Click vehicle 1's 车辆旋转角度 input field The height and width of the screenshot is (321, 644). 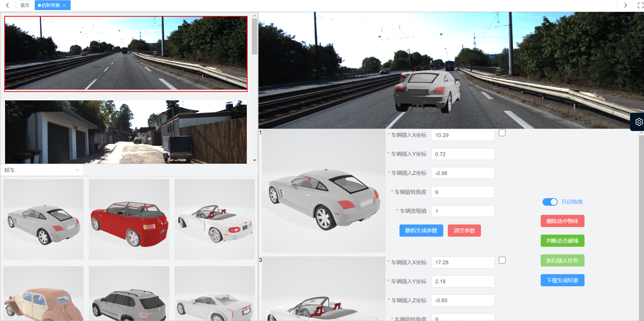(x=462, y=192)
